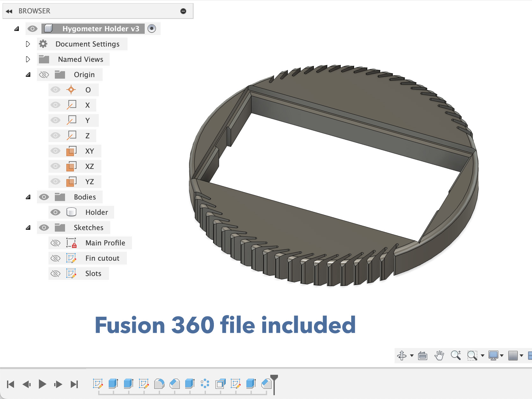
Task: Select the Circular Pattern feature in timeline
Action: [x=205, y=384]
